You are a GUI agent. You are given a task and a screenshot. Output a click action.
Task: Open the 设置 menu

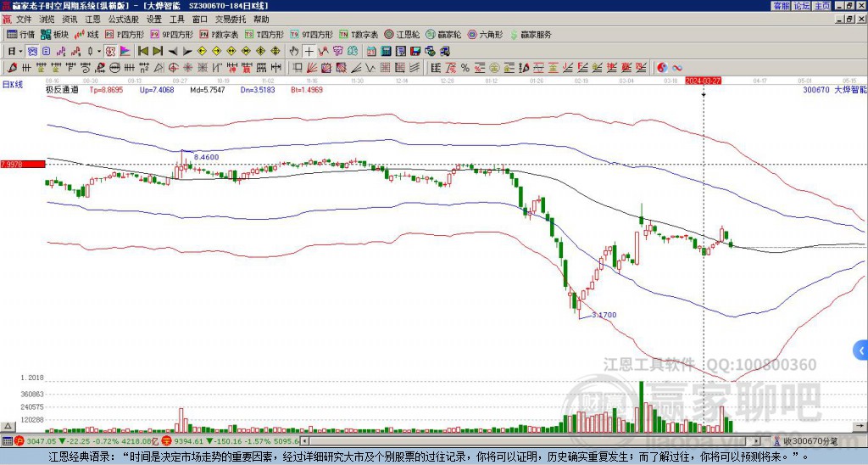(154, 20)
